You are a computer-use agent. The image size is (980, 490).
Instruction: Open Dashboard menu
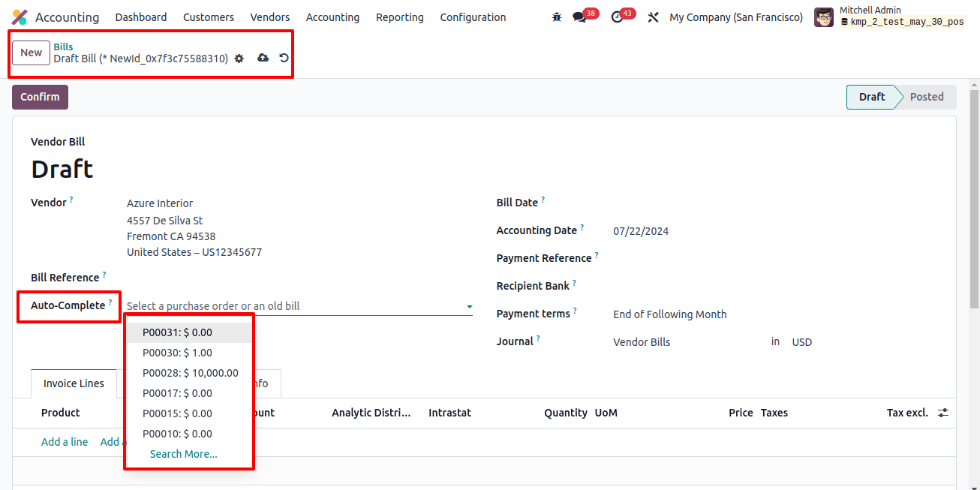[141, 17]
